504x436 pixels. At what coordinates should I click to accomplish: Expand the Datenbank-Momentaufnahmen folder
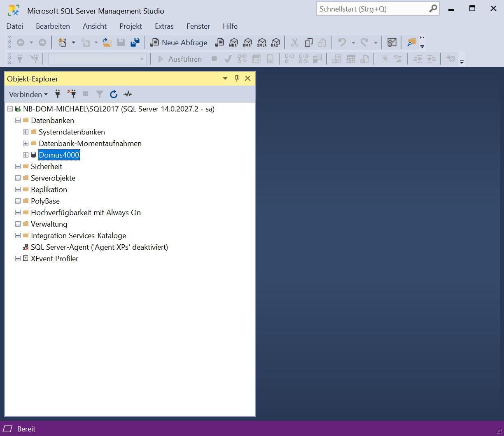point(26,144)
